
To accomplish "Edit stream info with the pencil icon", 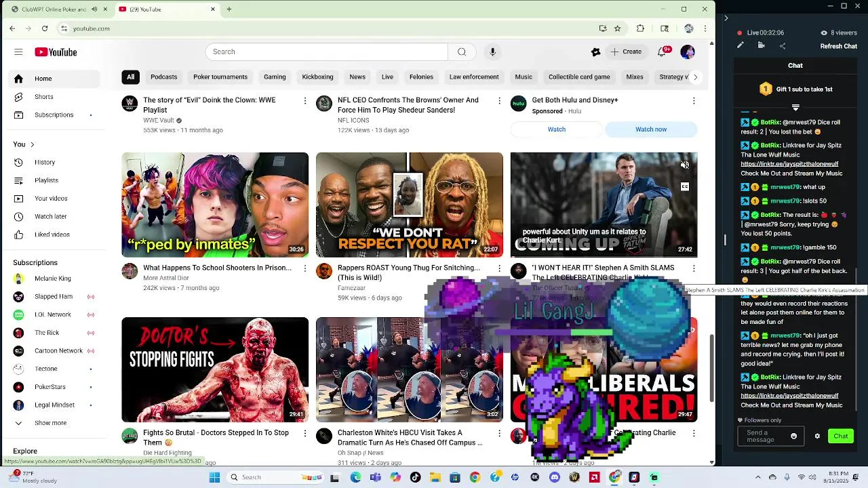I will (x=741, y=45).
